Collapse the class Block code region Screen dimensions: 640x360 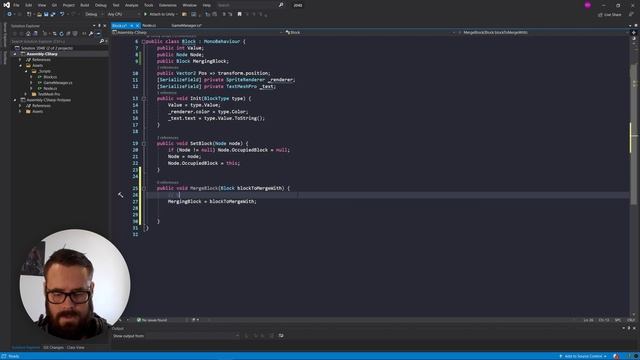click(143, 42)
